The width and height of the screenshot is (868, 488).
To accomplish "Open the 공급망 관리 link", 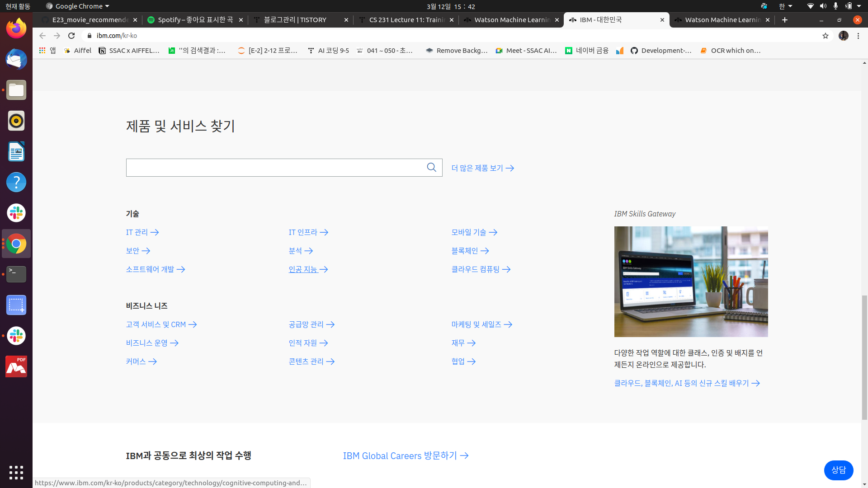I will coord(311,324).
